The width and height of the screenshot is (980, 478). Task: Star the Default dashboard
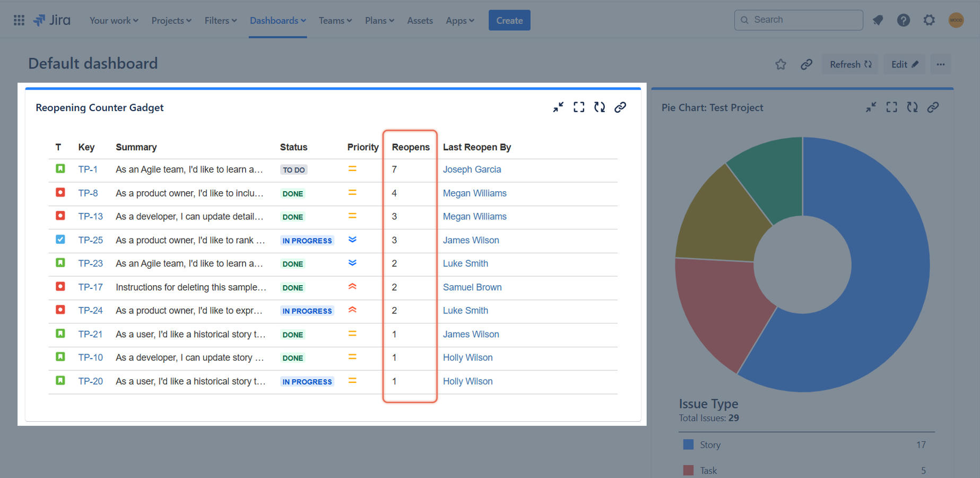click(780, 64)
